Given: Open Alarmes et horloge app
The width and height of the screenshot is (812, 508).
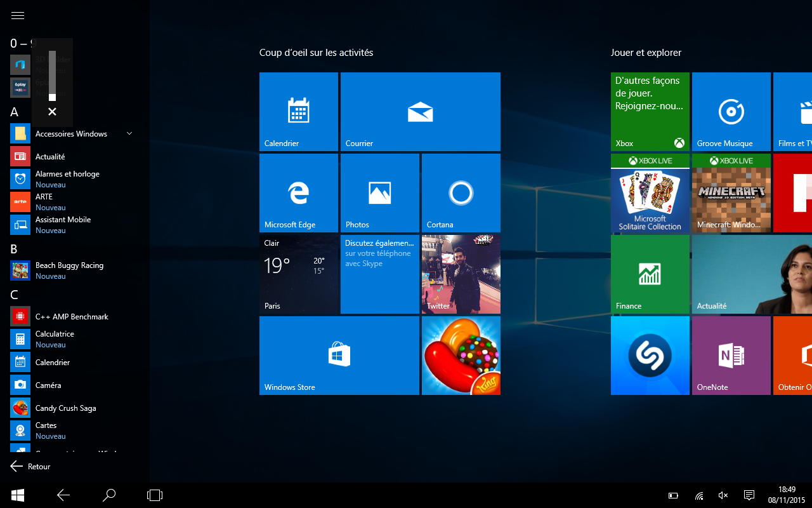Looking at the screenshot, I should click(x=72, y=179).
